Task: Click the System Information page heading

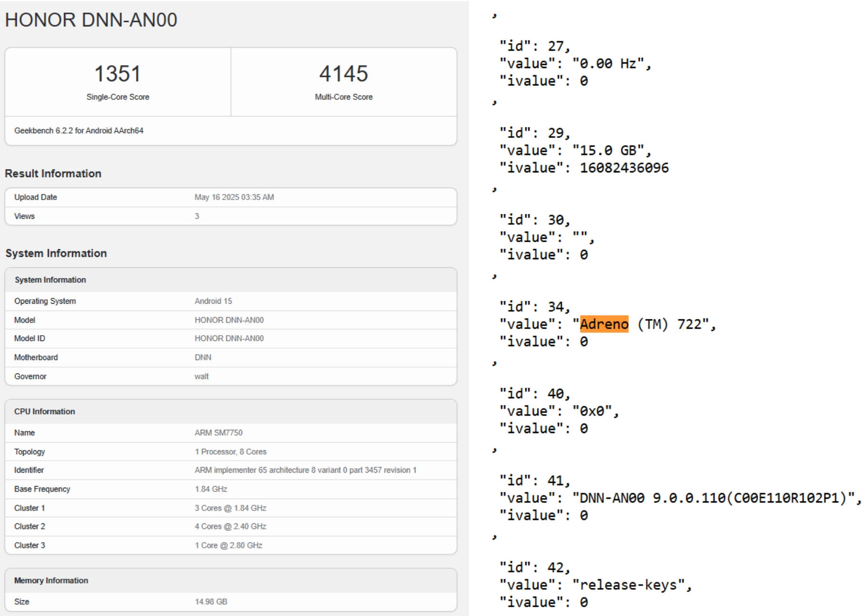Action: click(56, 253)
